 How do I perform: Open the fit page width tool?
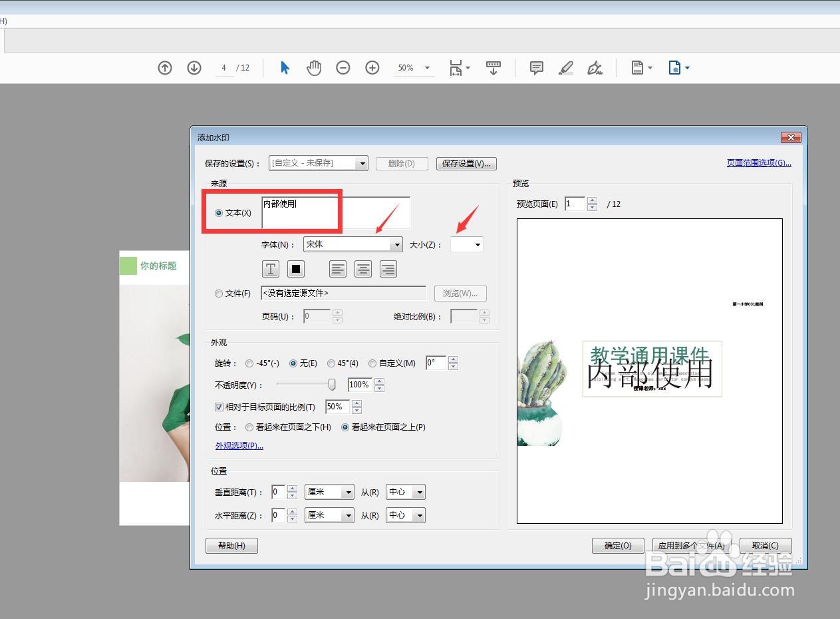459,68
